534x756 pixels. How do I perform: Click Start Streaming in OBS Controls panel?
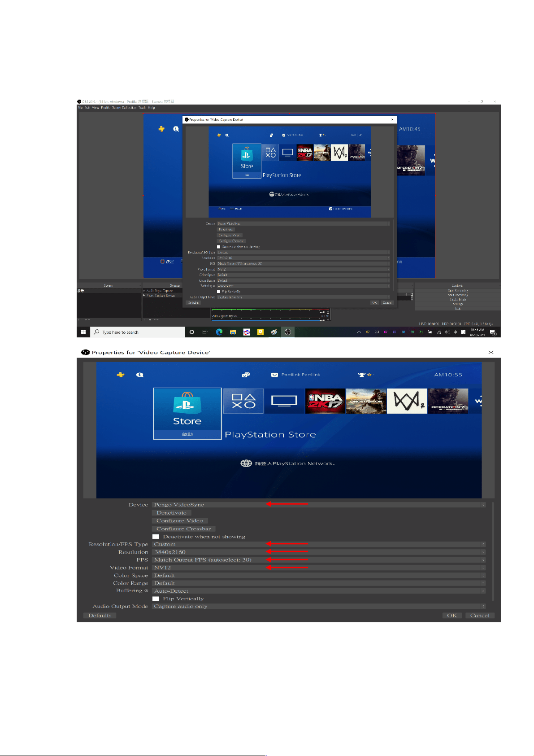point(457,291)
